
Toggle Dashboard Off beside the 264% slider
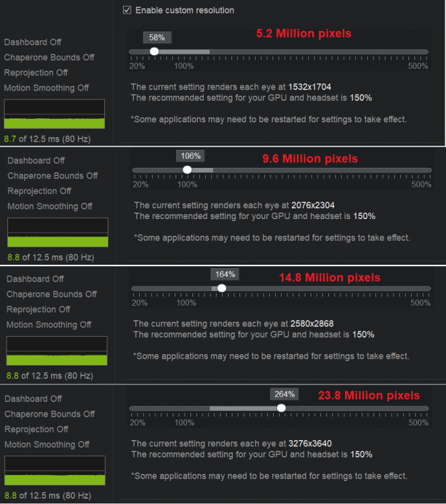[33, 398]
